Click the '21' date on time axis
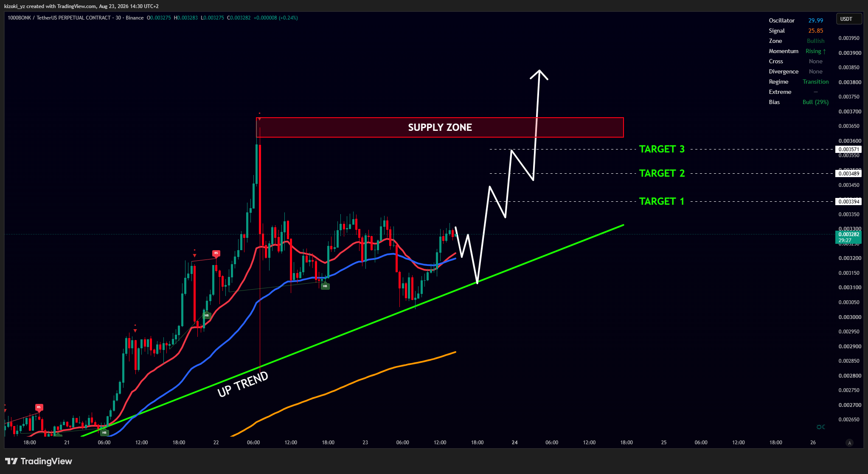The height and width of the screenshot is (474, 868). coord(67,443)
